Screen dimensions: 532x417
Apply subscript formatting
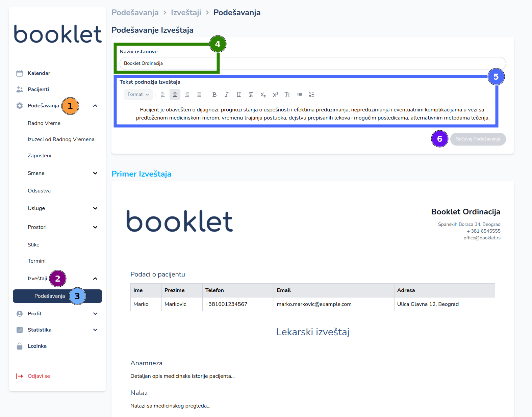(x=263, y=95)
